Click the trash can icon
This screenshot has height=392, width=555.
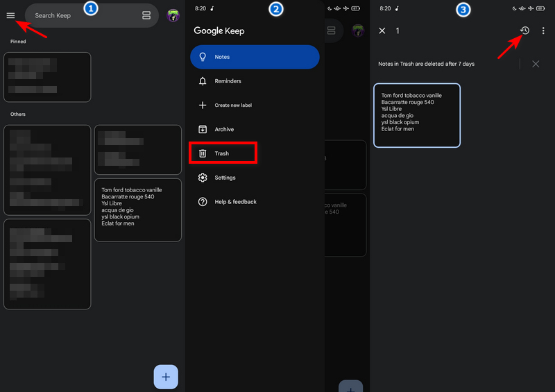(203, 153)
